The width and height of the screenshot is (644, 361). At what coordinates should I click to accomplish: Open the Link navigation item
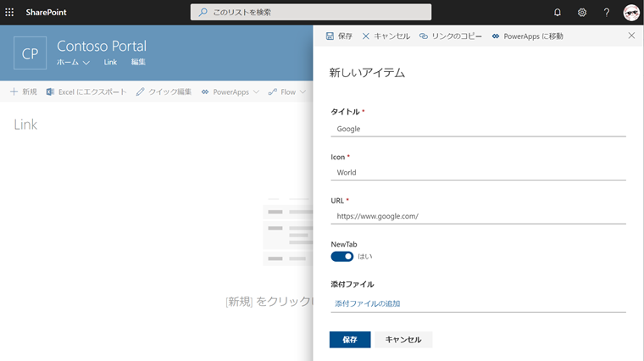110,62
